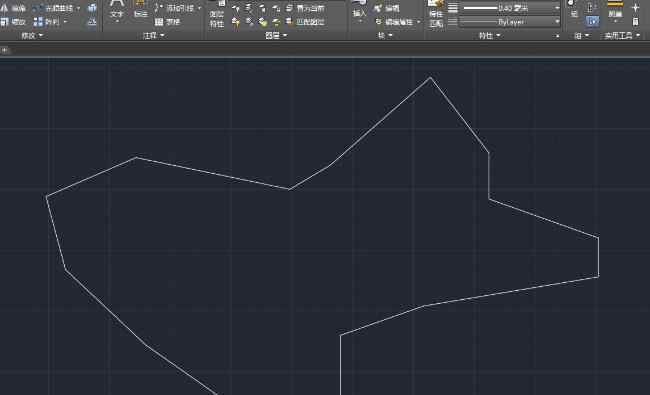650x395 pixels.
Task: Click the lineweight icon left of 0.40 毫米
Action: pyautogui.click(x=453, y=8)
